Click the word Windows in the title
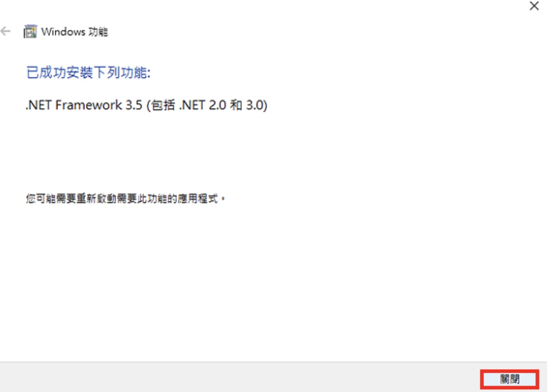550x392 pixels. pyautogui.click(x=63, y=32)
